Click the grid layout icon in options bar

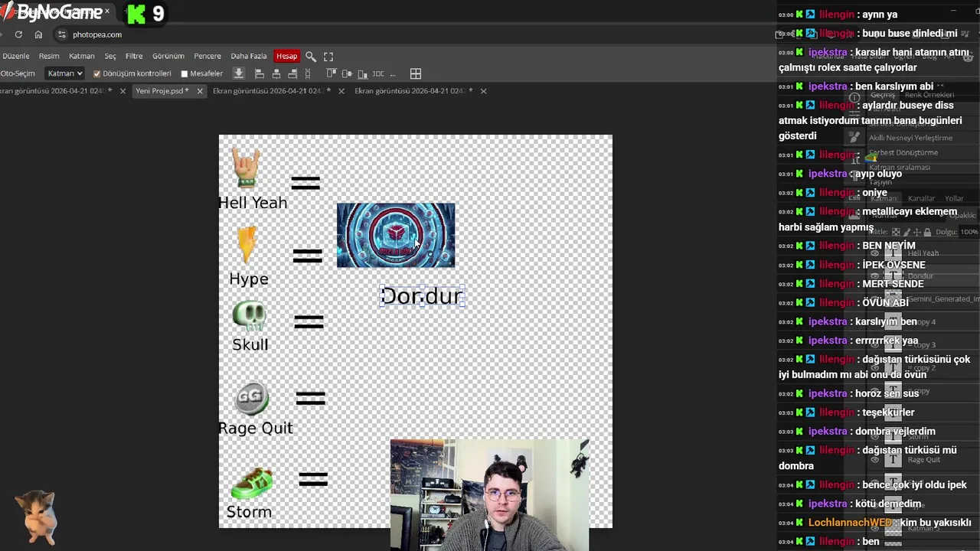point(416,73)
